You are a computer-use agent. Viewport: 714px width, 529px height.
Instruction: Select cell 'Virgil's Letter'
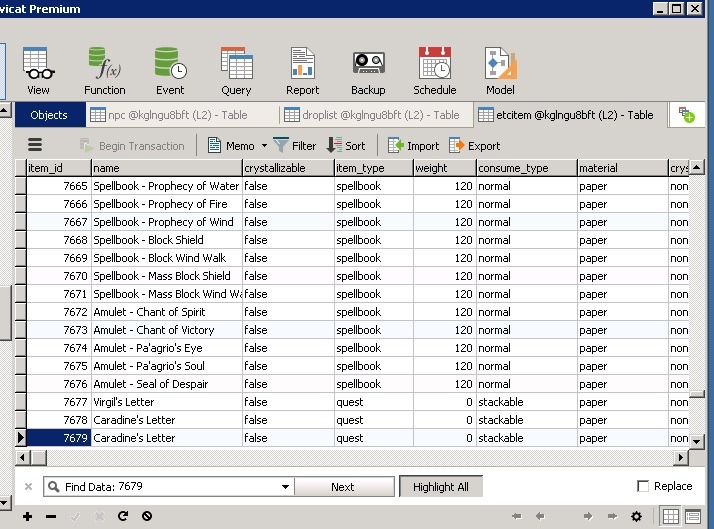tap(167, 402)
